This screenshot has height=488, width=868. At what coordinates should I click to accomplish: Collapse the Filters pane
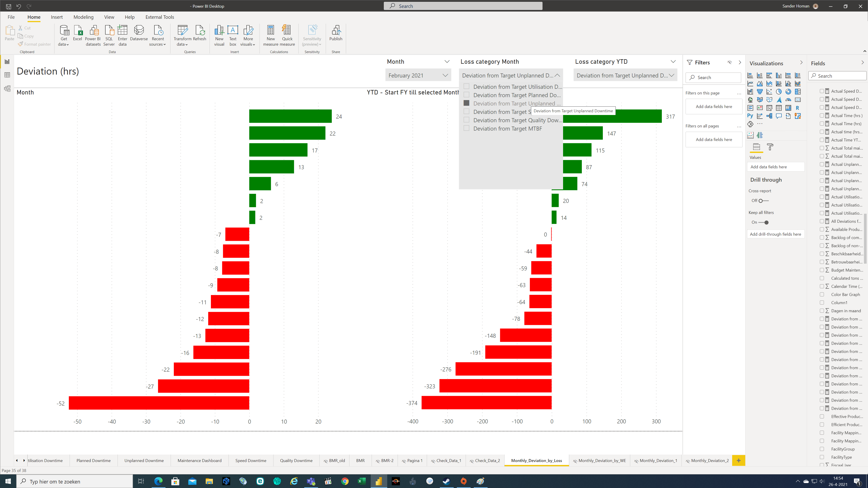(740, 63)
